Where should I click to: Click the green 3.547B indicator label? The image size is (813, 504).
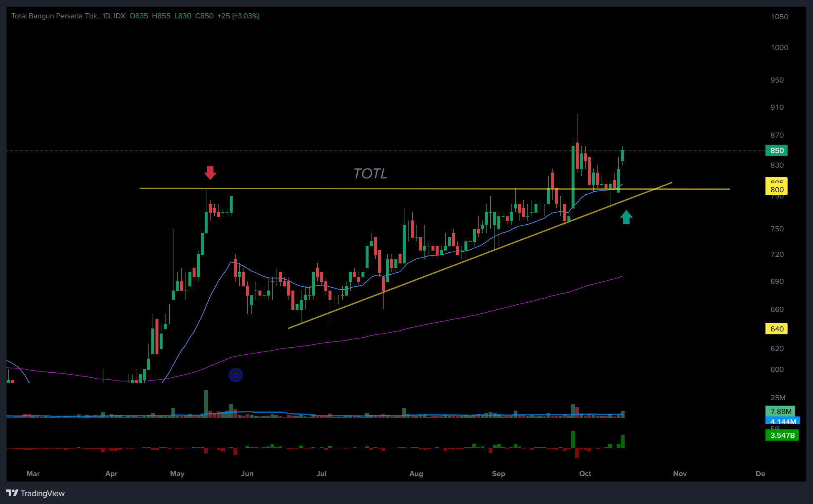(x=782, y=435)
